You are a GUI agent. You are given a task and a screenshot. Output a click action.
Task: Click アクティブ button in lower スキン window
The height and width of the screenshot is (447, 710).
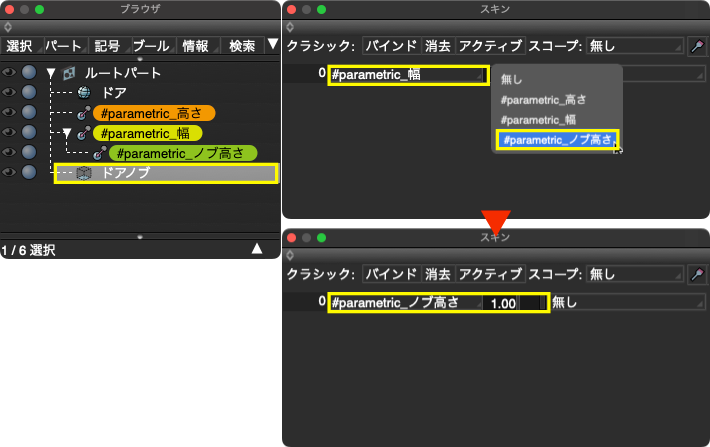490,274
